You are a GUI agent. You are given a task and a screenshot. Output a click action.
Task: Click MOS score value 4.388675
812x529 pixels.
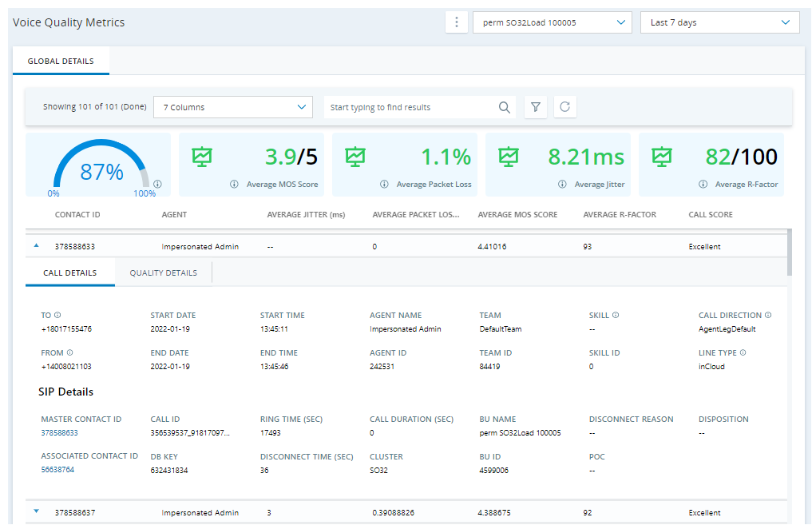point(494,512)
